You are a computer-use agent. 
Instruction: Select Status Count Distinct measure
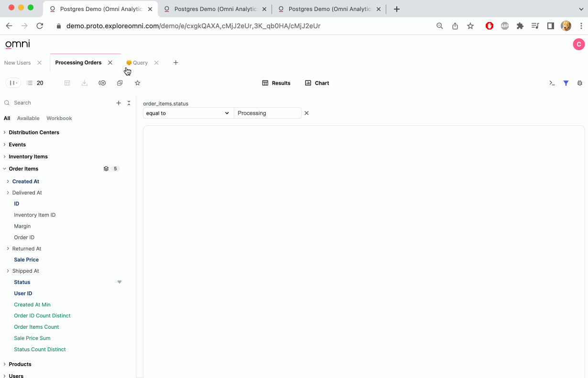(40, 349)
